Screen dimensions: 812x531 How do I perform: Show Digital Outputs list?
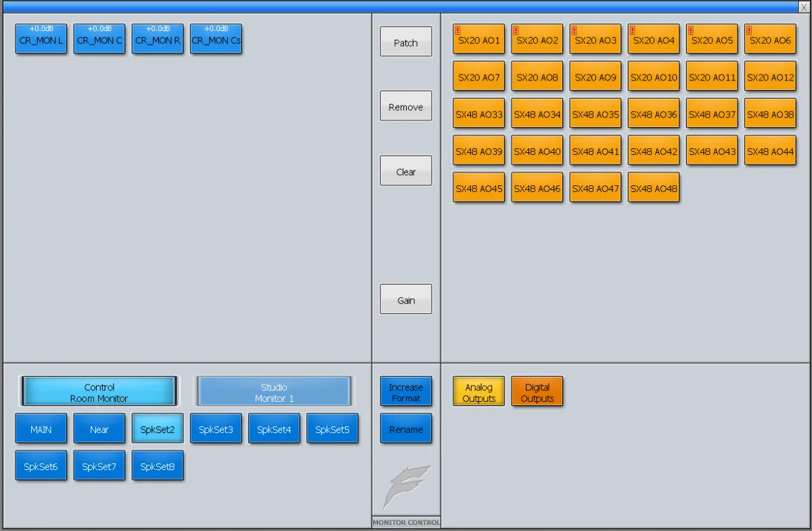click(x=537, y=392)
